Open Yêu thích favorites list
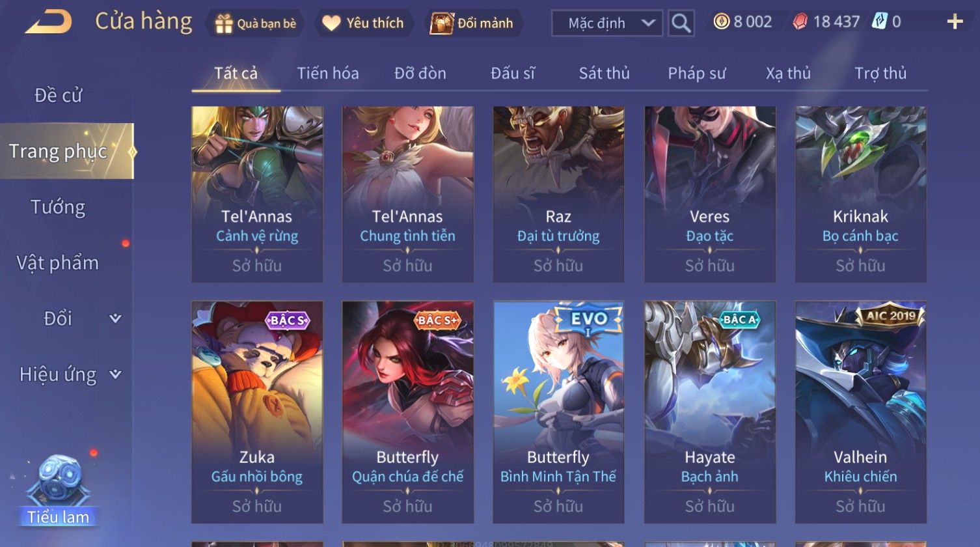 [x=364, y=23]
